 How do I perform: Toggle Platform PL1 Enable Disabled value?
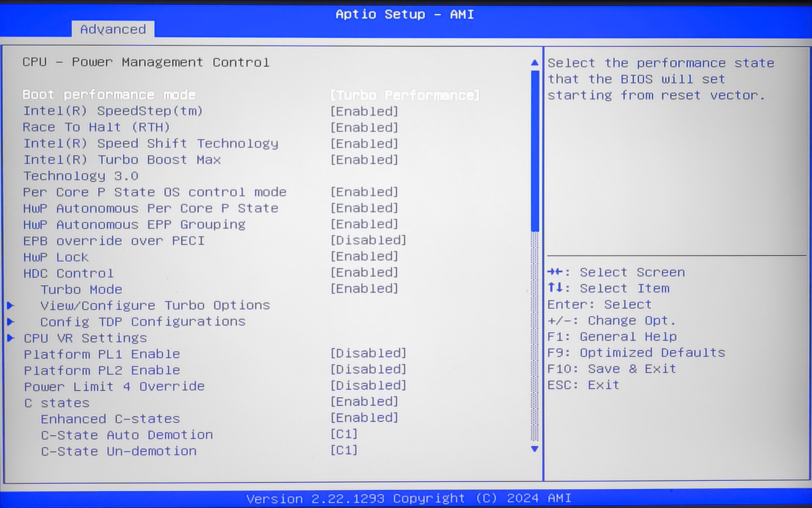[368, 353]
